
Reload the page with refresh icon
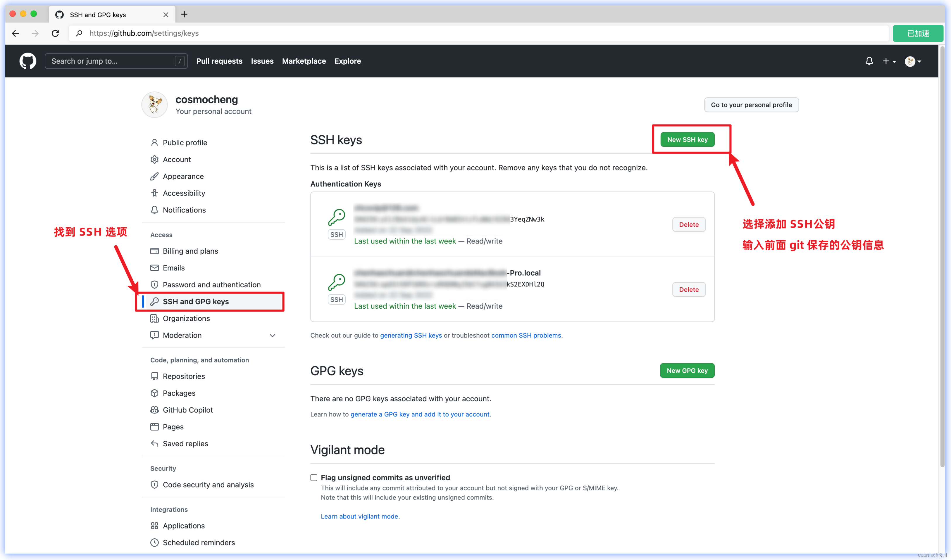56,33
